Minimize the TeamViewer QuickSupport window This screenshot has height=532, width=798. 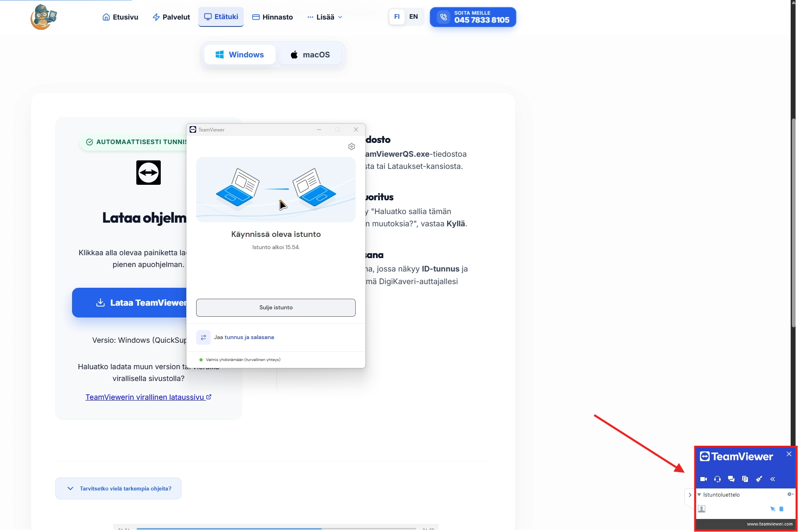point(319,129)
